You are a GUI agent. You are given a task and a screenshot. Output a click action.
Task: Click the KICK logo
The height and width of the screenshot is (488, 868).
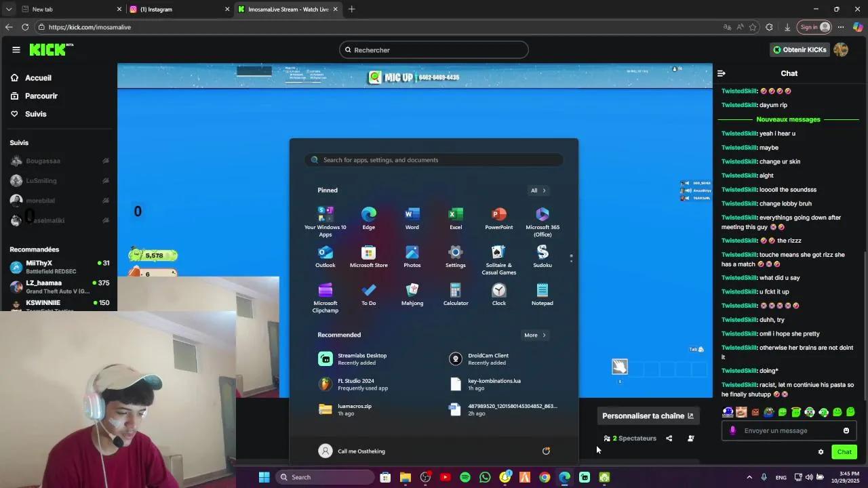tap(51, 49)
